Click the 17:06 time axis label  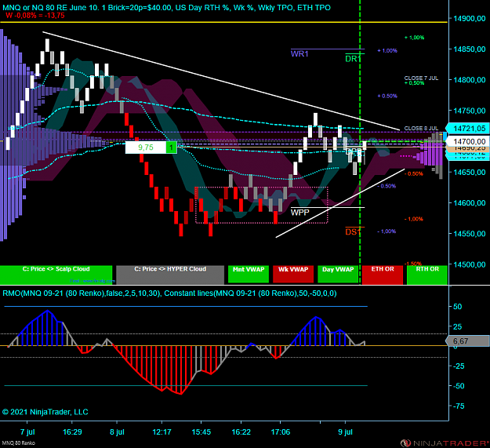click(x=281, y=432)
